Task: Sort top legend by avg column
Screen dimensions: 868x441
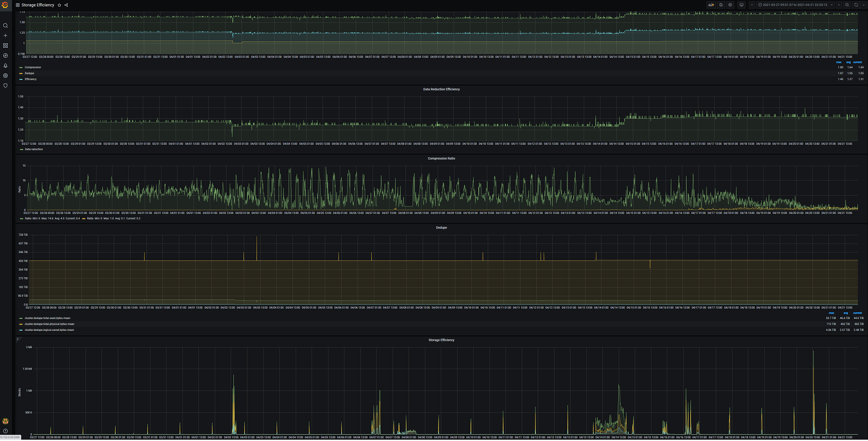Action: click(848, 62)
